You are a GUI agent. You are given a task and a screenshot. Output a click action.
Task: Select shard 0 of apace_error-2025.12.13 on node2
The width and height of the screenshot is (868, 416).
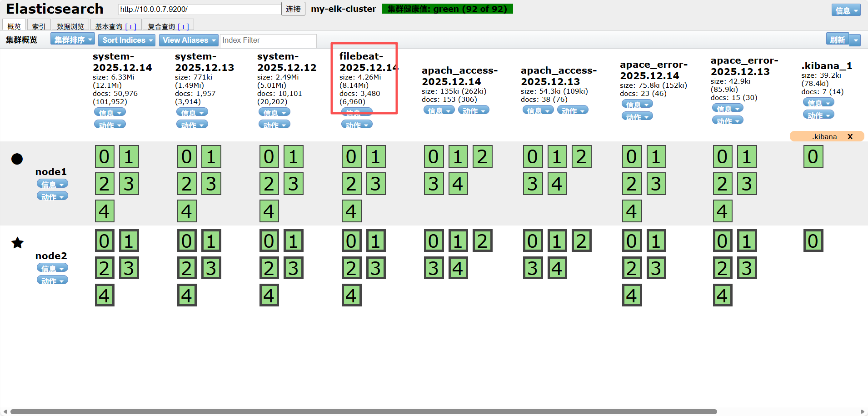[723, 241]
